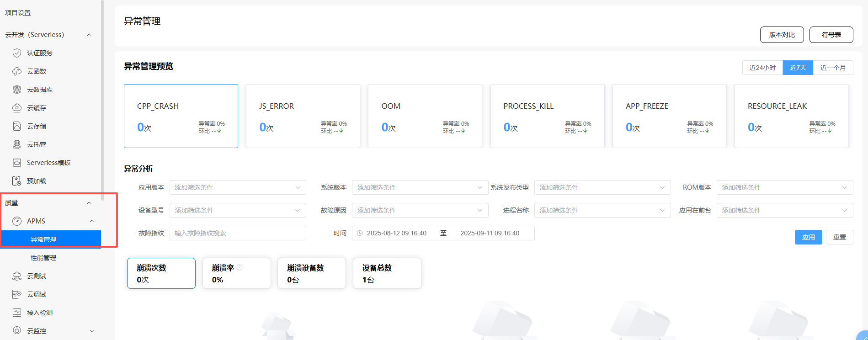Click the APMS gauge icon
The width and height of the screenshot is (868, 340).
tap(17, 221)
